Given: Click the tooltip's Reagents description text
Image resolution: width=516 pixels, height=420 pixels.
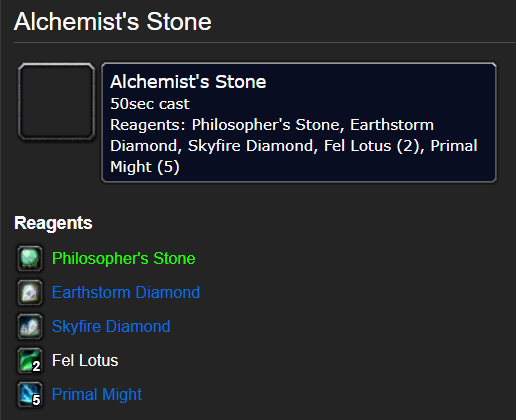Looking at the screenshot, I should [x=294, y=146].
